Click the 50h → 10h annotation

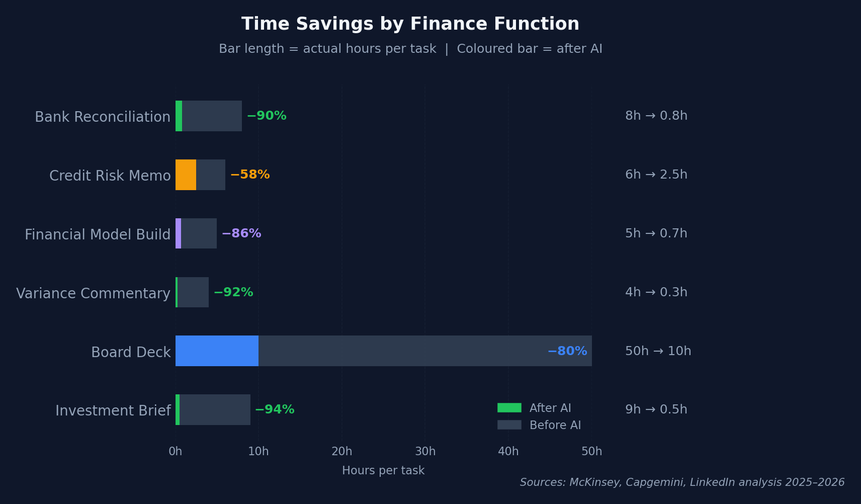point(658,351)
